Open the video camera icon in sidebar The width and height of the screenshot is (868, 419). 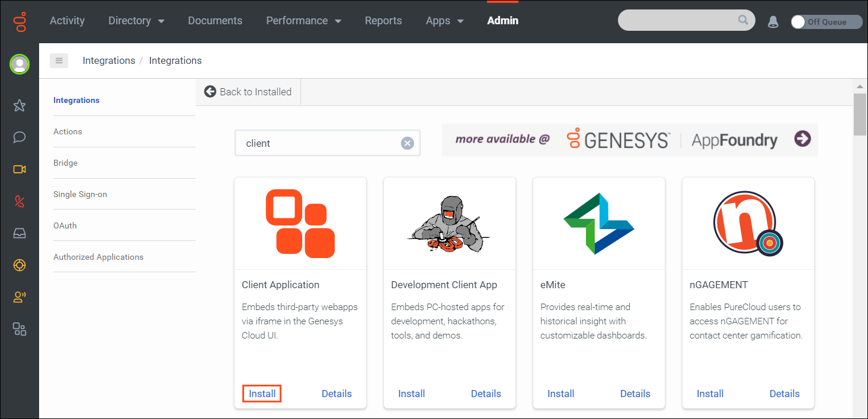coord(20,170)
